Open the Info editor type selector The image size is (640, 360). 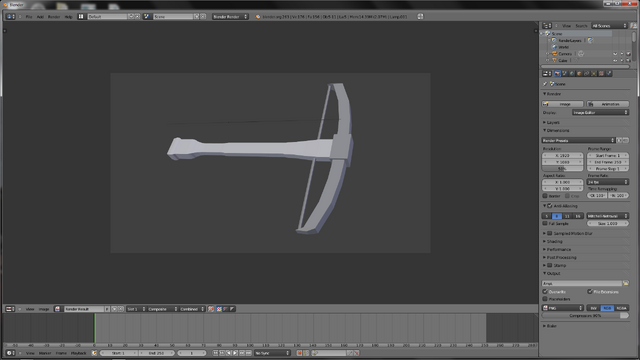pyautogui.click(x=10, y=17)
